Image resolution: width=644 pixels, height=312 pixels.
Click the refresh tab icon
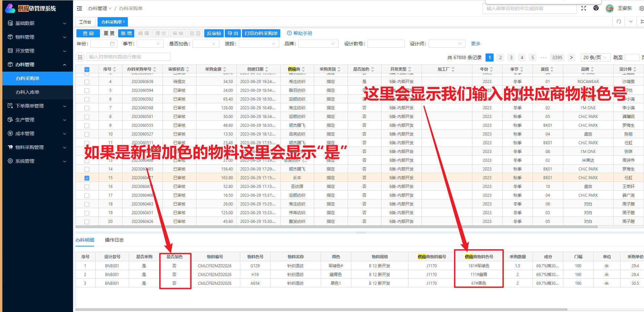click(x=618, y=22)
